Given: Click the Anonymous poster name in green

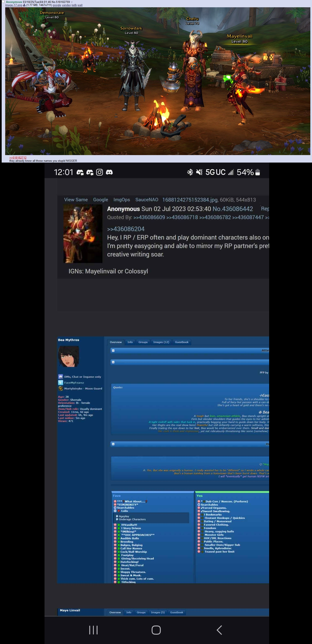Looking at the screenshot, I should pos(14,2).
